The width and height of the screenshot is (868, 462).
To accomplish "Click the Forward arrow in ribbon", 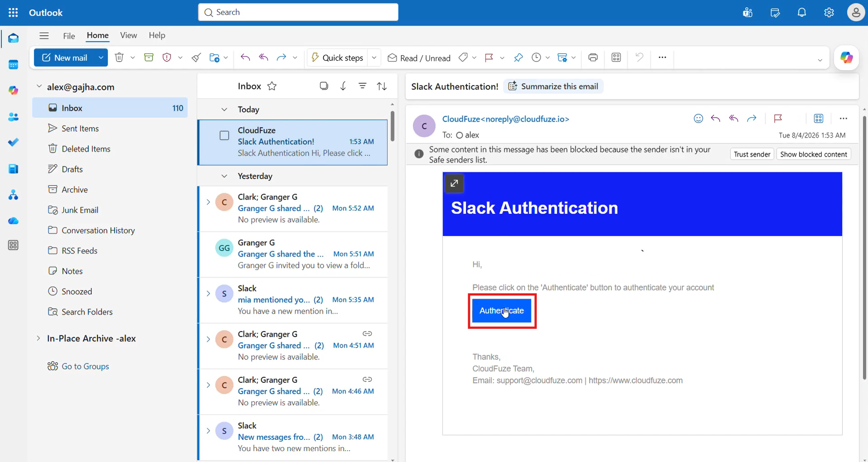I will 281,57.
